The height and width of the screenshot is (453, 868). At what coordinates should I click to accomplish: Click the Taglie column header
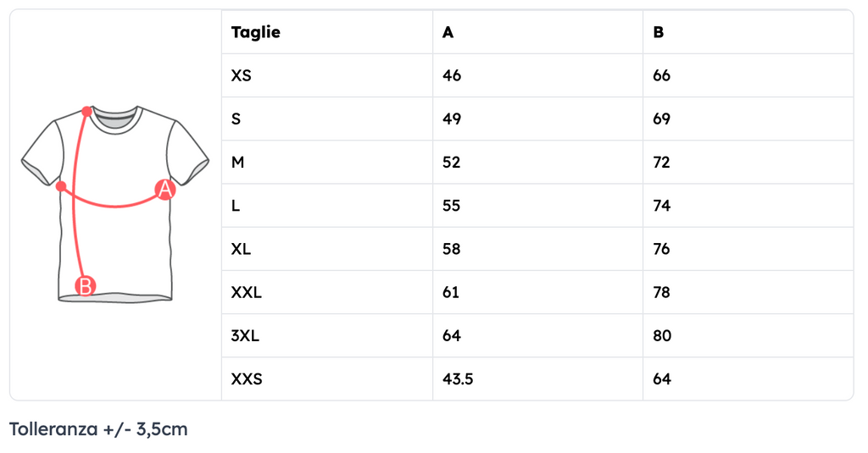pos(256,32)
